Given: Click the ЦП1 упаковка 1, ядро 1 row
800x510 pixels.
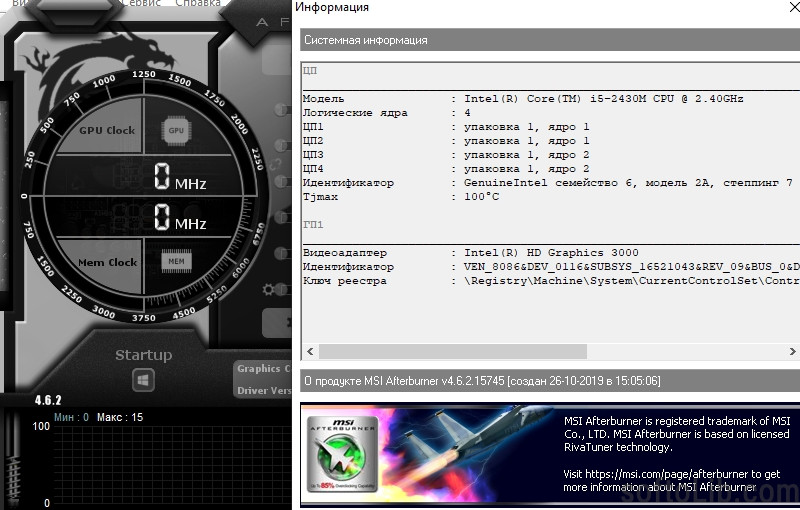Looking at the screenshot, I should tap(446, 126).
